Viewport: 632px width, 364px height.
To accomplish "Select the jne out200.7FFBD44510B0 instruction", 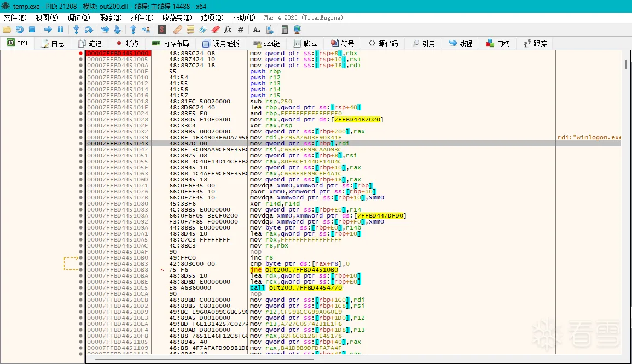I will click(292, 269).
